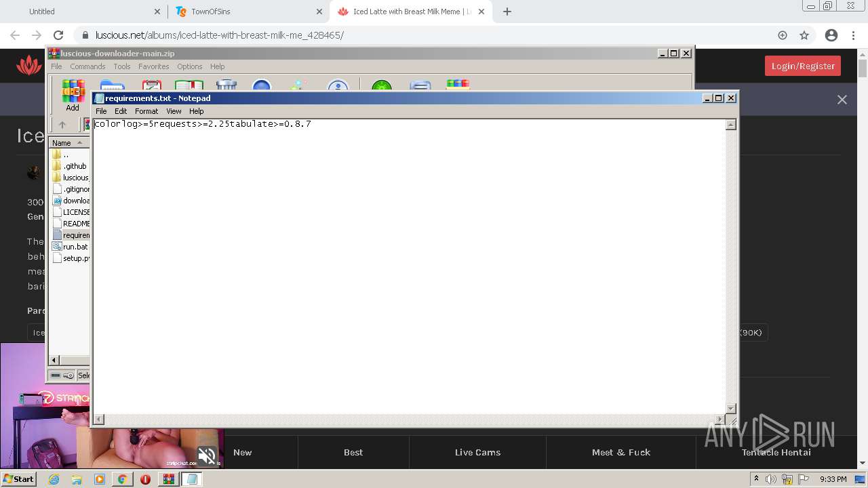This screenshot has width=868, height=488.
Task: Click Opera icon in taskbar
Action: pos(145,479)
